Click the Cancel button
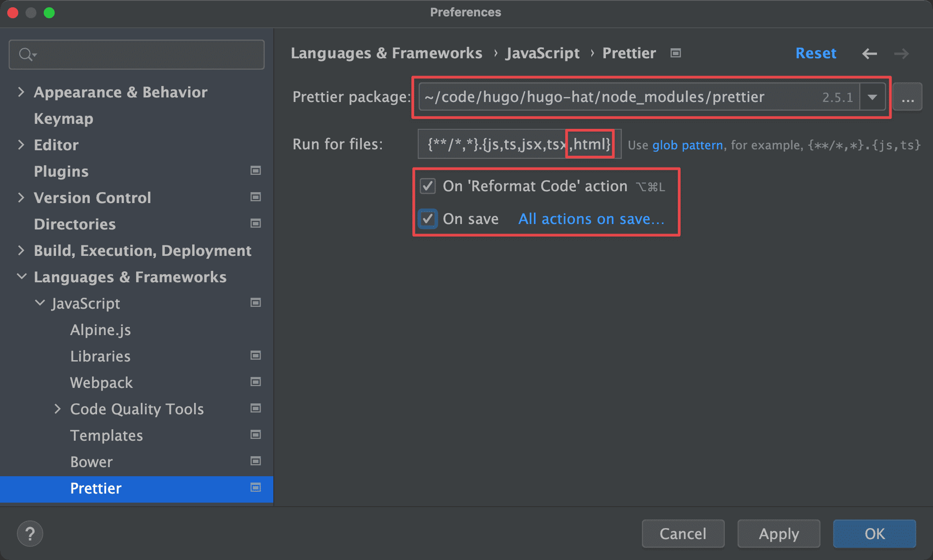The image size is (933, 560). point(683,534)
